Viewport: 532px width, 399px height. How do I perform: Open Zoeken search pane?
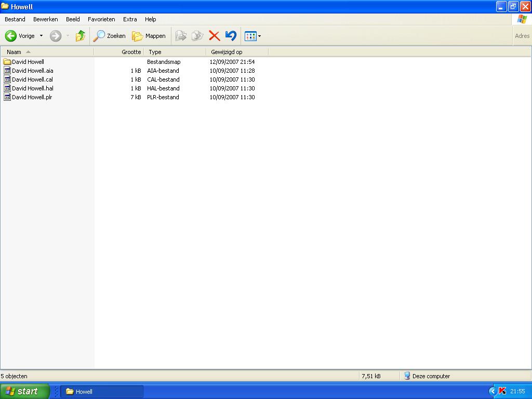(x=110, y=36)
